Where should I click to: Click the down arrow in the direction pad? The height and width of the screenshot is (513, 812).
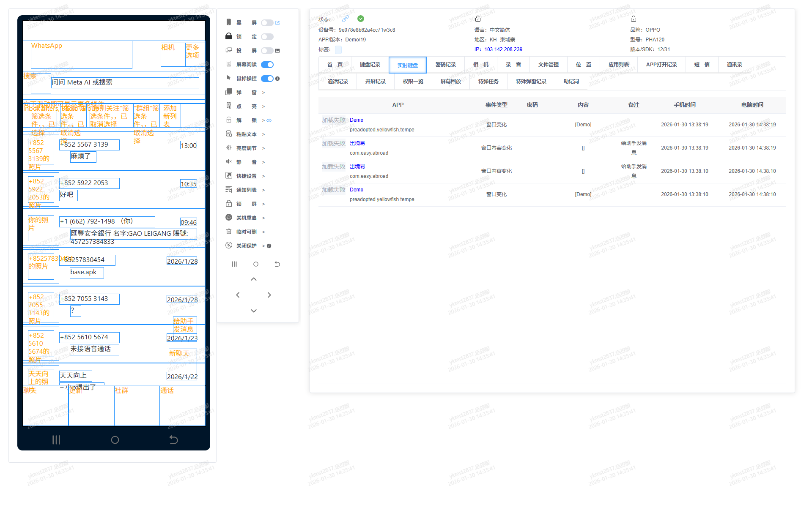click(254, 311)
